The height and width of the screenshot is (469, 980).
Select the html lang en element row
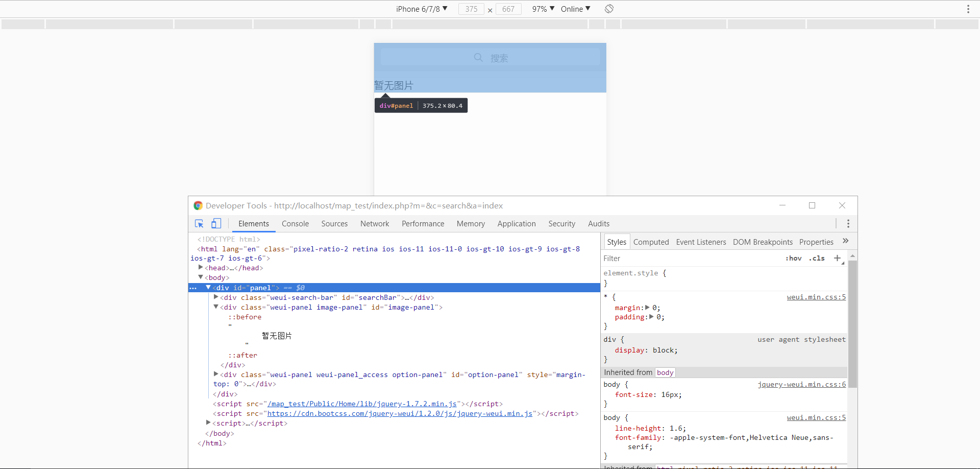pos(385,253)
